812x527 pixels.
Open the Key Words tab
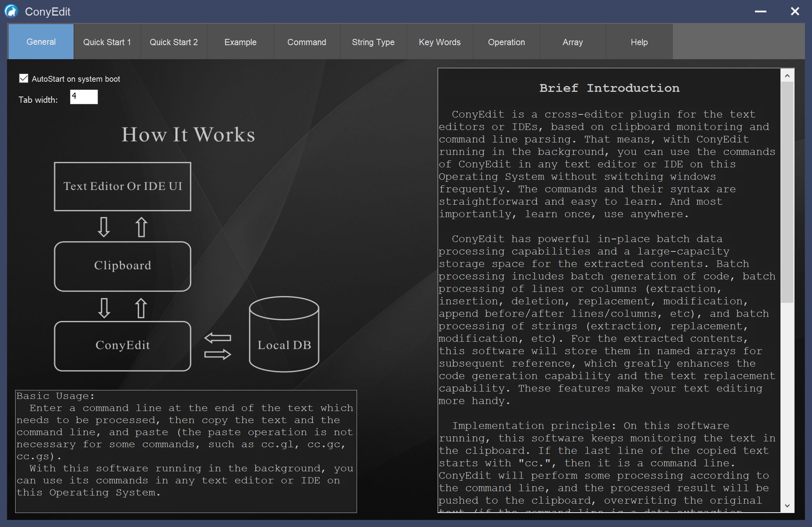[x=439, y=42]
